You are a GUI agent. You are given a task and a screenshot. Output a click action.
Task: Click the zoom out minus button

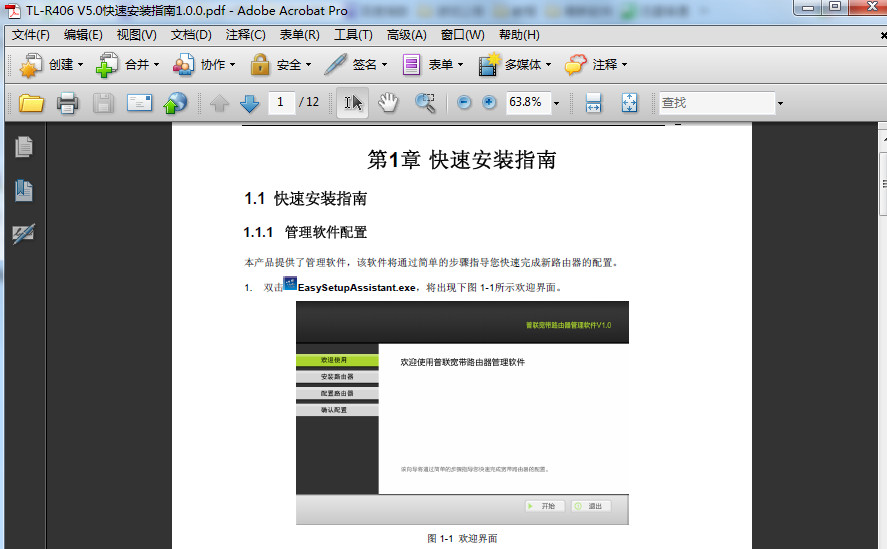pyautogui.click(x=464, y=102)
